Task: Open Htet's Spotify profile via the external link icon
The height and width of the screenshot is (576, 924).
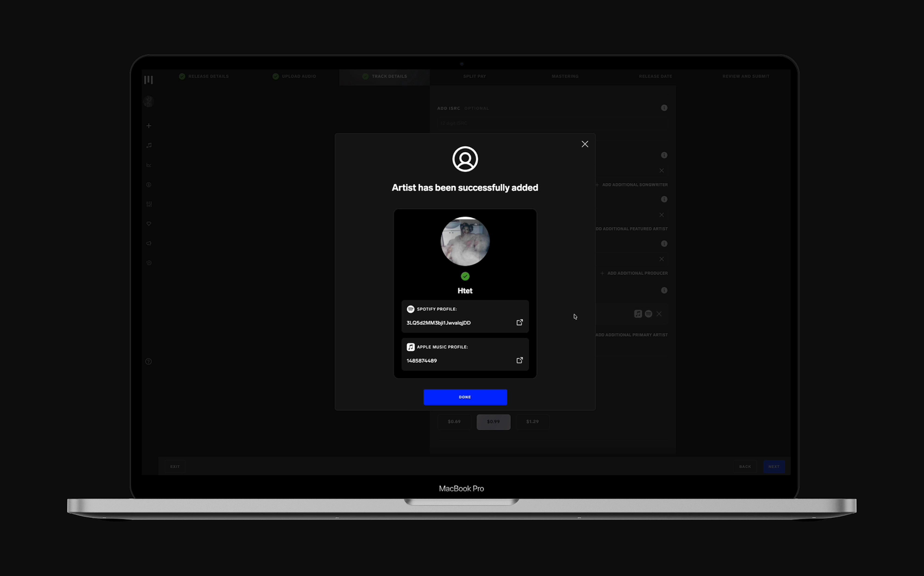Action: coord(519,322)
